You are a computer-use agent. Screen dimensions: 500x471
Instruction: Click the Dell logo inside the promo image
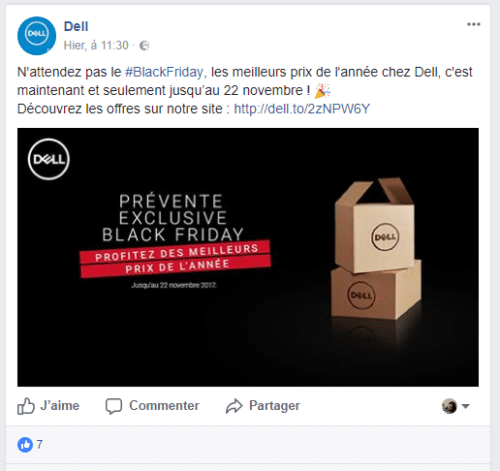click(x=49, y=159)
